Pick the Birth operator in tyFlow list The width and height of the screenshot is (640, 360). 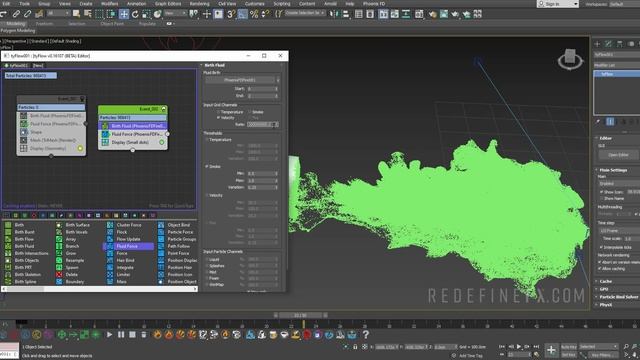pos(19,225)
